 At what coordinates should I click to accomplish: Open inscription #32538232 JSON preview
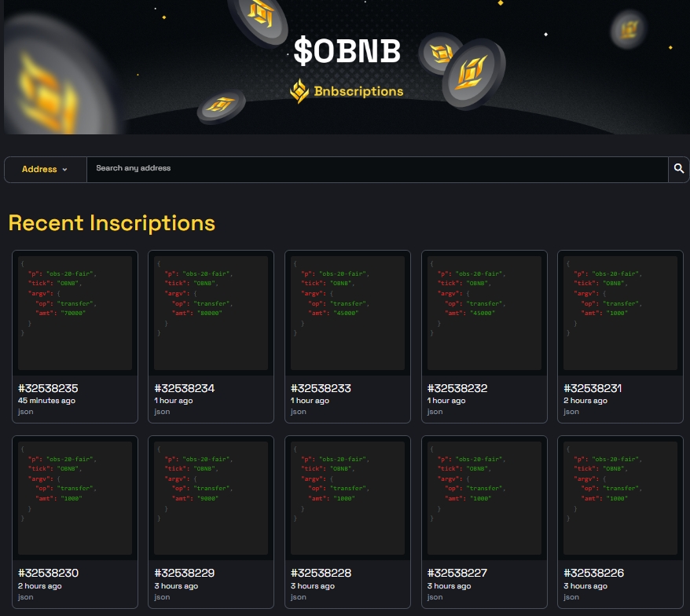click(484, 313)
